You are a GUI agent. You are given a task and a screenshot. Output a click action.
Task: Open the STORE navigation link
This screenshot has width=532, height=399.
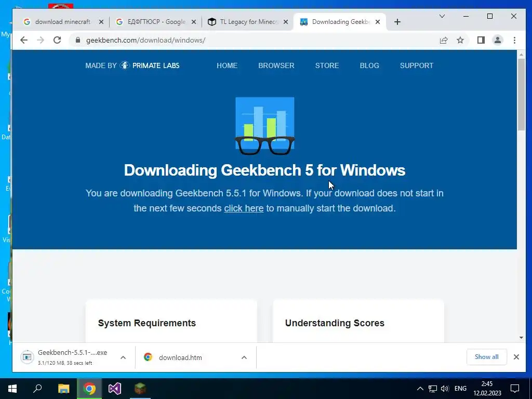(x=327, y=65)
